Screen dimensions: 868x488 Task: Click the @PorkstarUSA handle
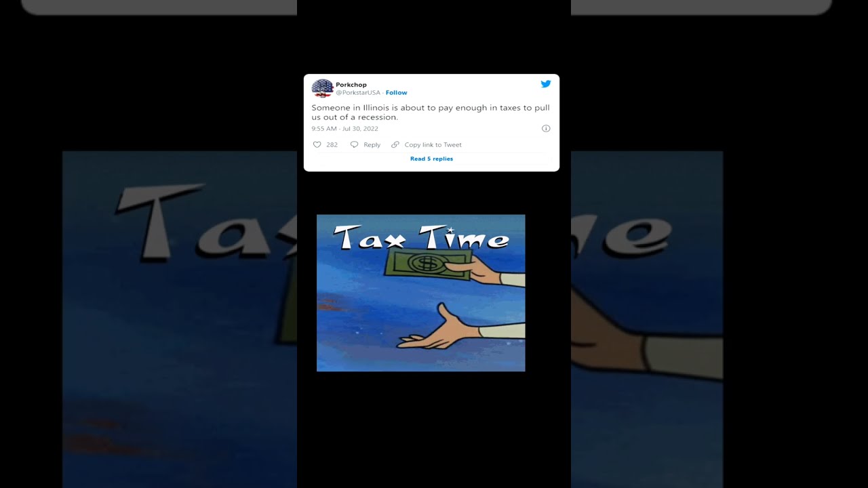(358, 93)
